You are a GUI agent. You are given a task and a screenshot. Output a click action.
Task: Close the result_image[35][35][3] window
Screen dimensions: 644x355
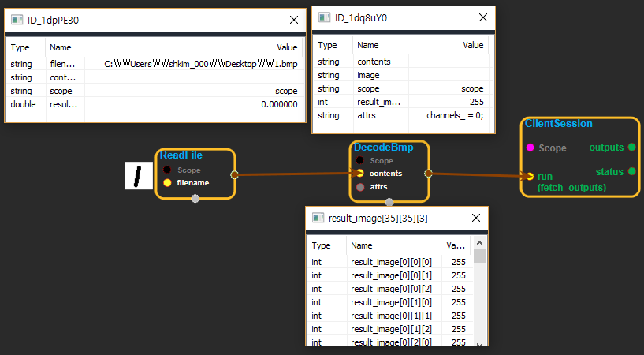click(475, 218)
